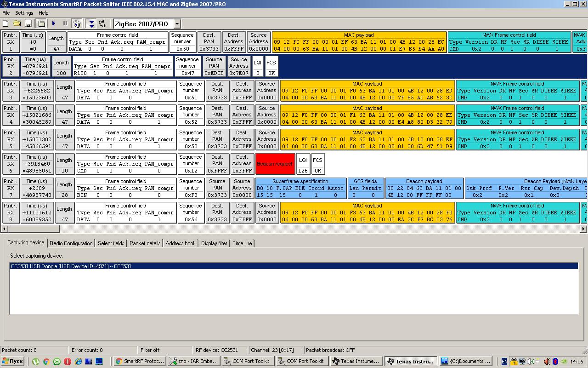Click the Superframe specification cell in packet 7
The image size is (588, 368).
300,188
